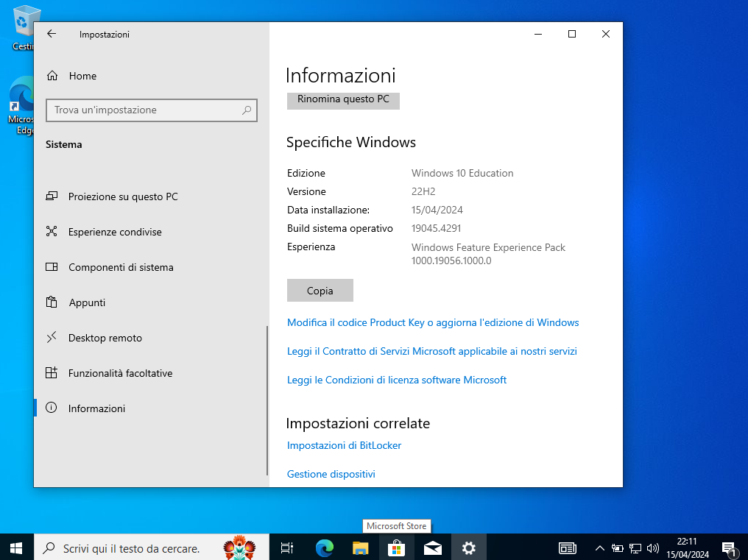Viewport: 748px width, 560px height.
Task: Click Rinomina questo PC button
Action: [343, 100]
